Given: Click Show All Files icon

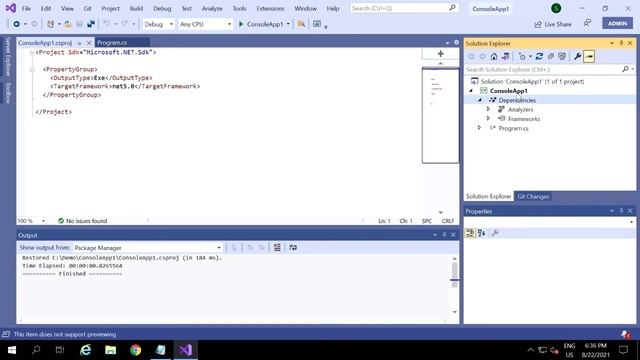Looking at the screenshot, I should tap(562, 56).
